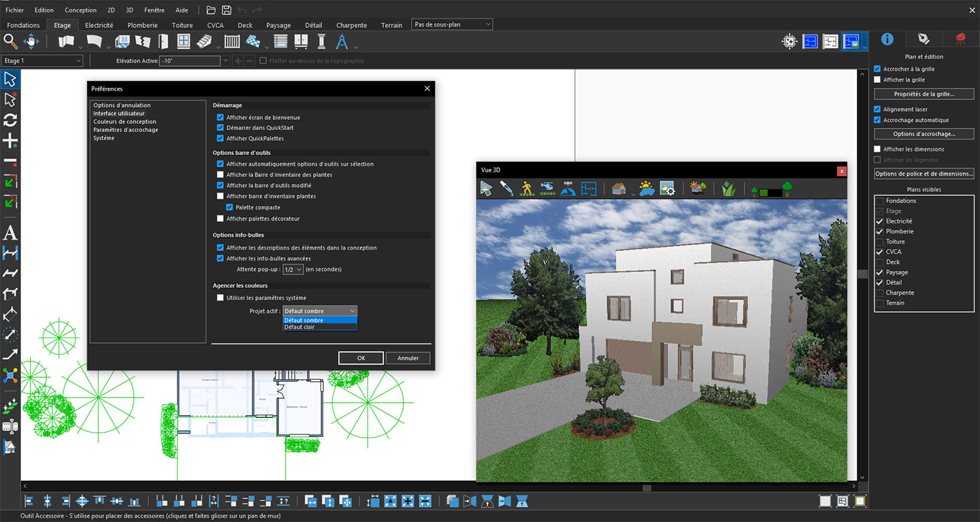Confirm preferences with OK button
Image resolution: width=980 pixels, height=522 pixels.
coord(361,358)
